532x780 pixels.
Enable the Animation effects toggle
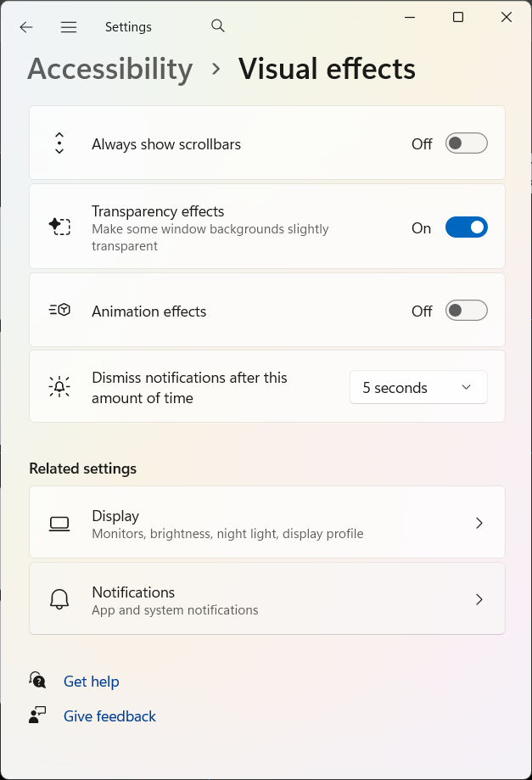point(466,311)
